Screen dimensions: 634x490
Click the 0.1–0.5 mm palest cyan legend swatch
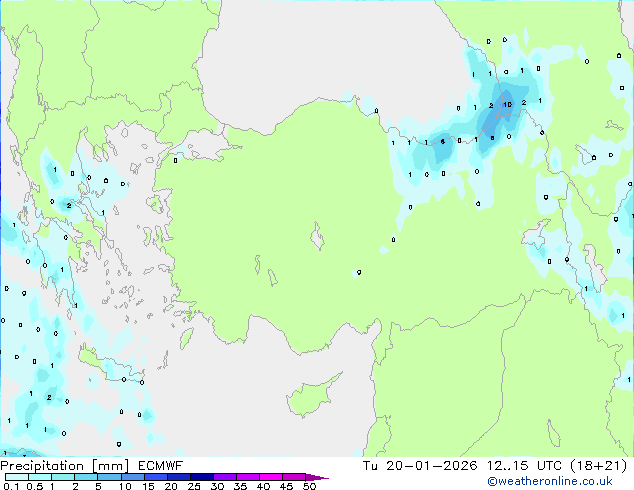(x=17, y=477)
